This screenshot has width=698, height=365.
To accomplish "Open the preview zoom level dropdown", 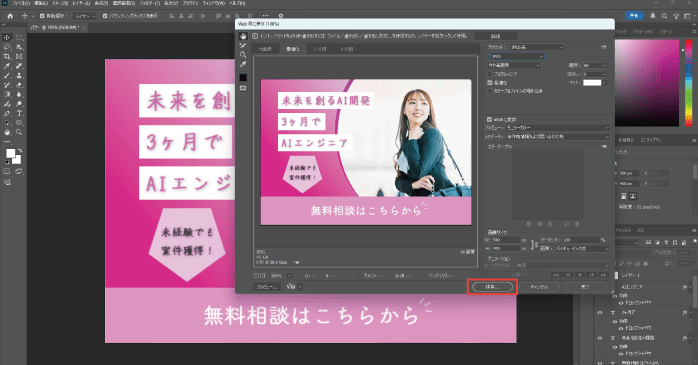I will pyautogui.click(x=289, y=276).
